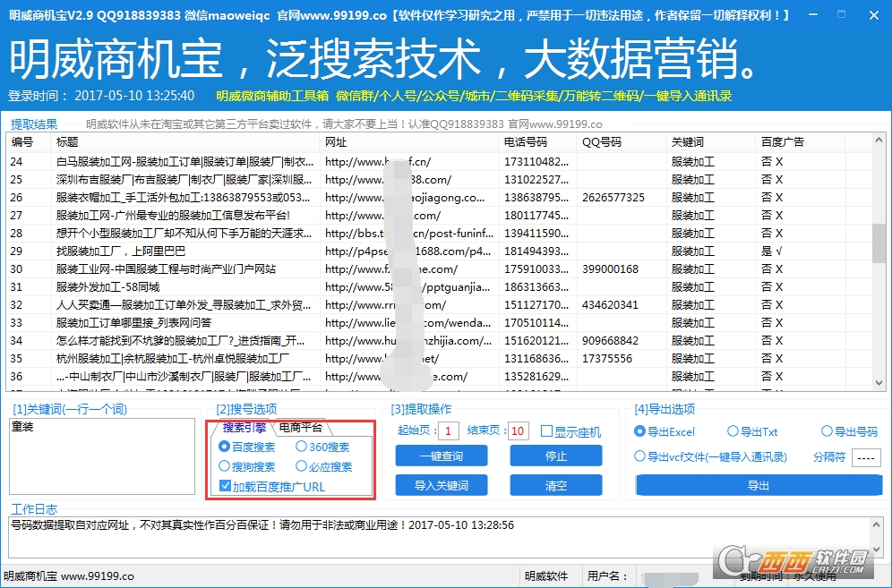Switch to the 电商平台 tab
This screenshot has width=892, height=588.
click(x=301, y=427)
